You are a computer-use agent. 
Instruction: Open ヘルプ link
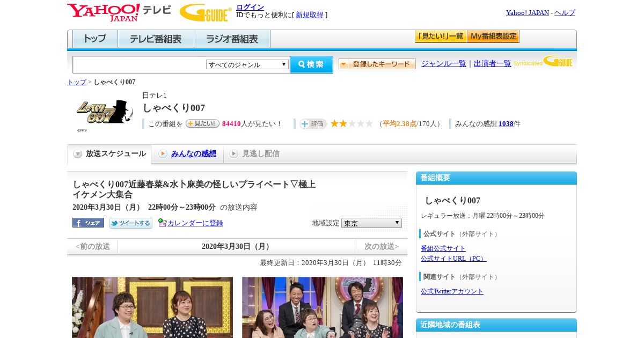pos(565,12)
